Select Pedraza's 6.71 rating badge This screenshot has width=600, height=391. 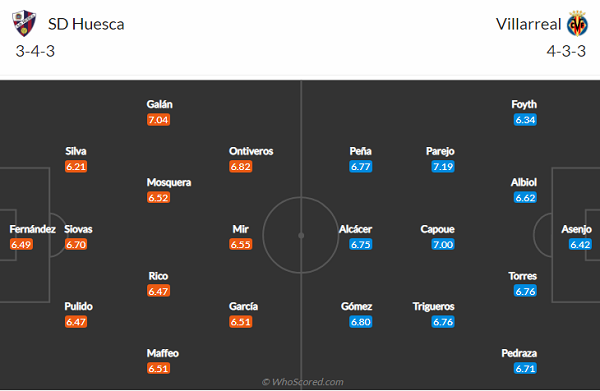525,368
